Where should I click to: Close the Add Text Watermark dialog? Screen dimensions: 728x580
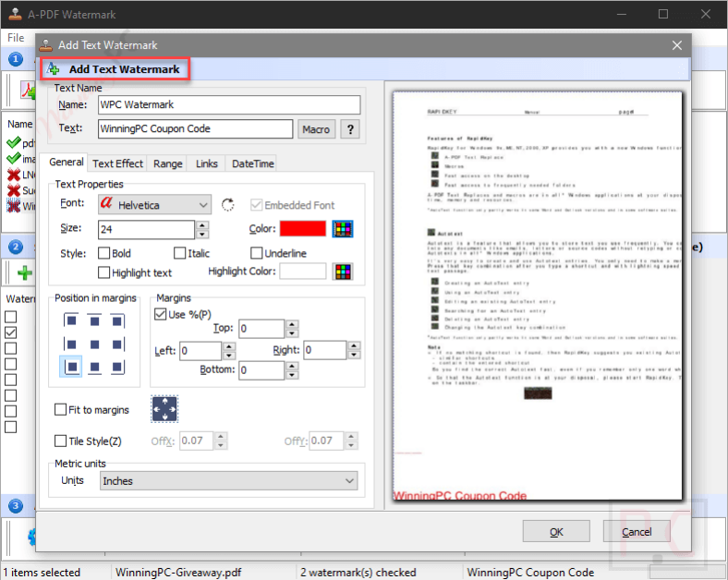[x=677, y=45]
